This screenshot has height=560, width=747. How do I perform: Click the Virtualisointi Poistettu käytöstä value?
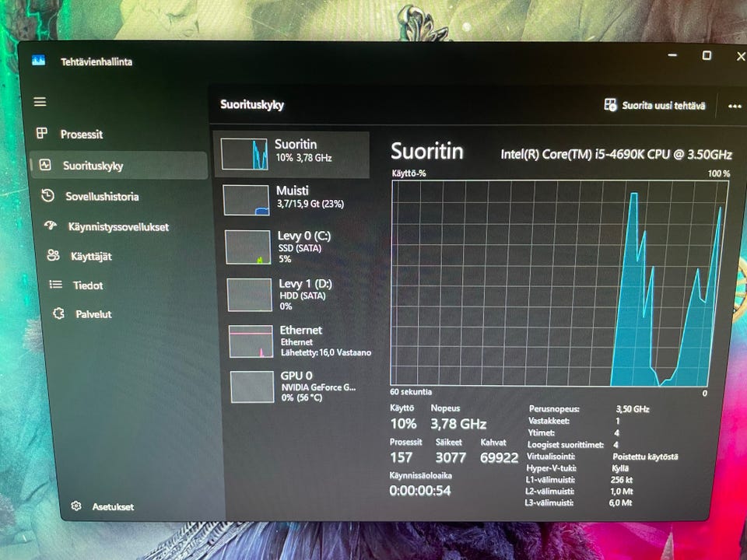click(x=645, y=457)
